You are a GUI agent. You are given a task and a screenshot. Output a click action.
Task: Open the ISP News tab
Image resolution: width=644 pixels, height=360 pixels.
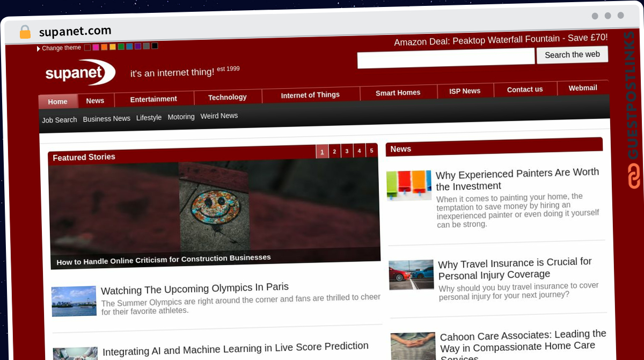pyautogui.click(x=465, y=91)
